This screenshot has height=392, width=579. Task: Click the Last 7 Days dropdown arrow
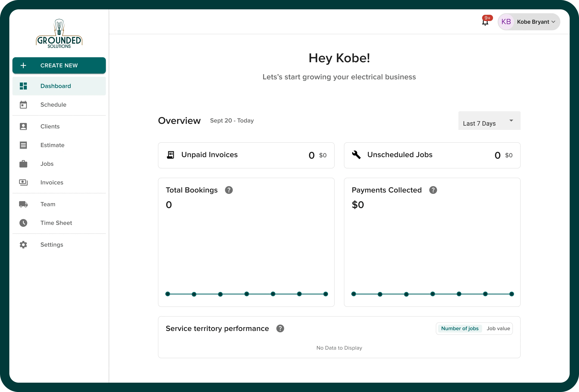click(511, 121)
